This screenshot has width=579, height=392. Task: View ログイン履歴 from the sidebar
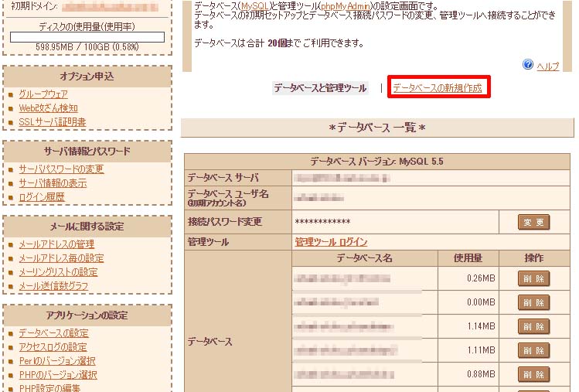42,197
